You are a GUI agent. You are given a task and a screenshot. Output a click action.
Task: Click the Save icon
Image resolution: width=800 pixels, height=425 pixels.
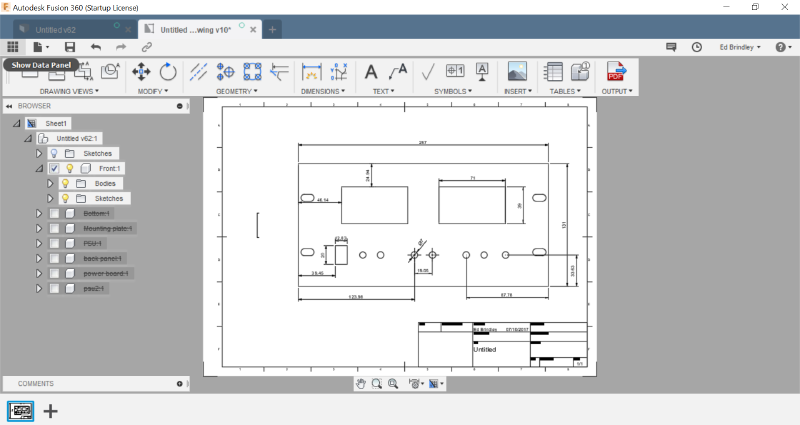click(x=70, y=47)
